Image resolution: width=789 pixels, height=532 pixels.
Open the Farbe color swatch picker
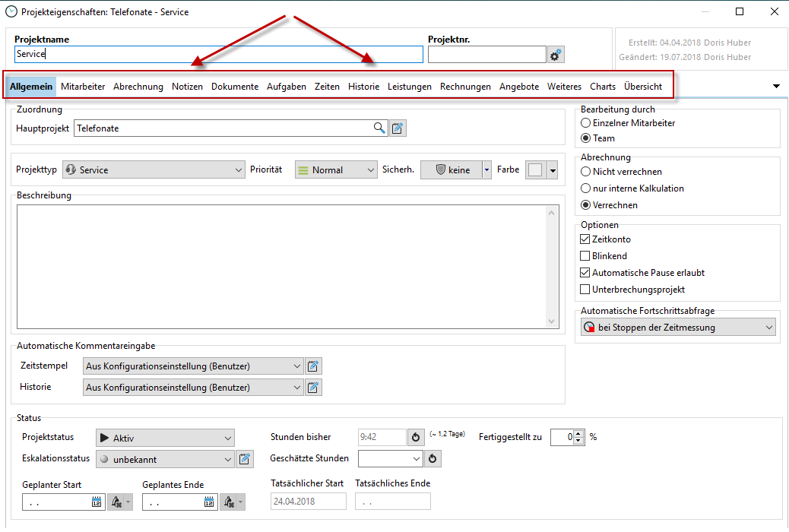(x=543, y=170)
